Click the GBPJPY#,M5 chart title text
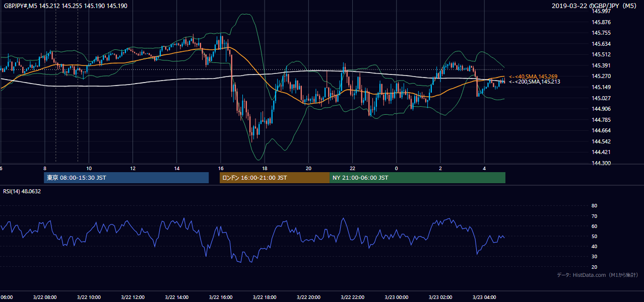This screenshot has width=644, height=302. pyautogui.click(x=66, y=6)
